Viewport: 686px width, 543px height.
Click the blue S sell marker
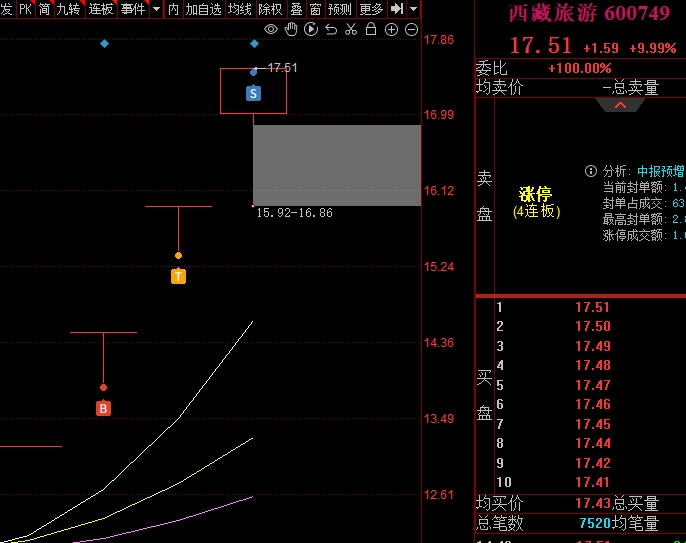pos(253,93)
